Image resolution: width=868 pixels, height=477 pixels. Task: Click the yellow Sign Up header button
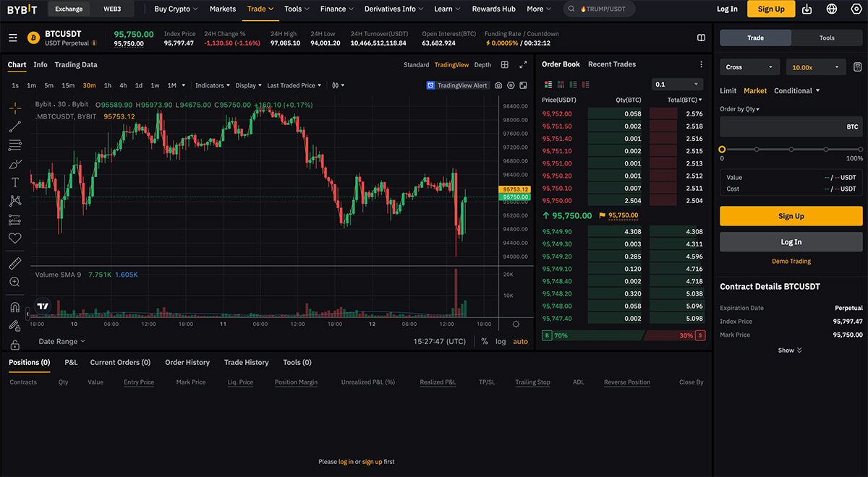[770, 9]
